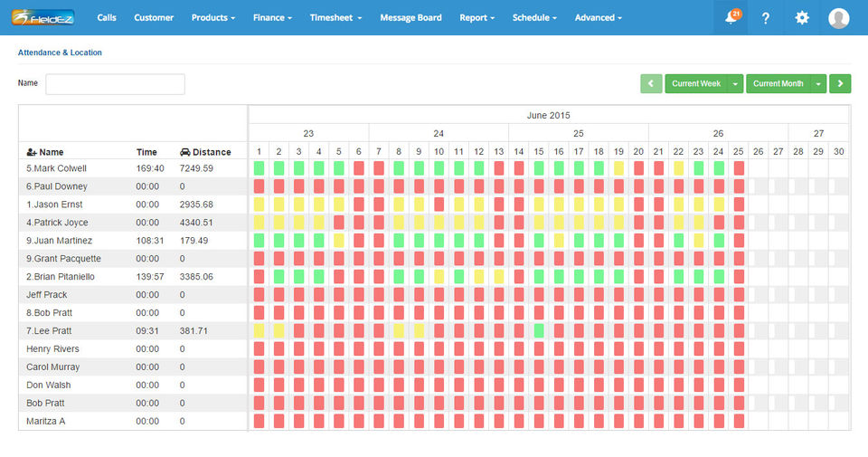Click the help question mark icon
The height and width of the screenshot is (457, 868).
tap(766, 18)
